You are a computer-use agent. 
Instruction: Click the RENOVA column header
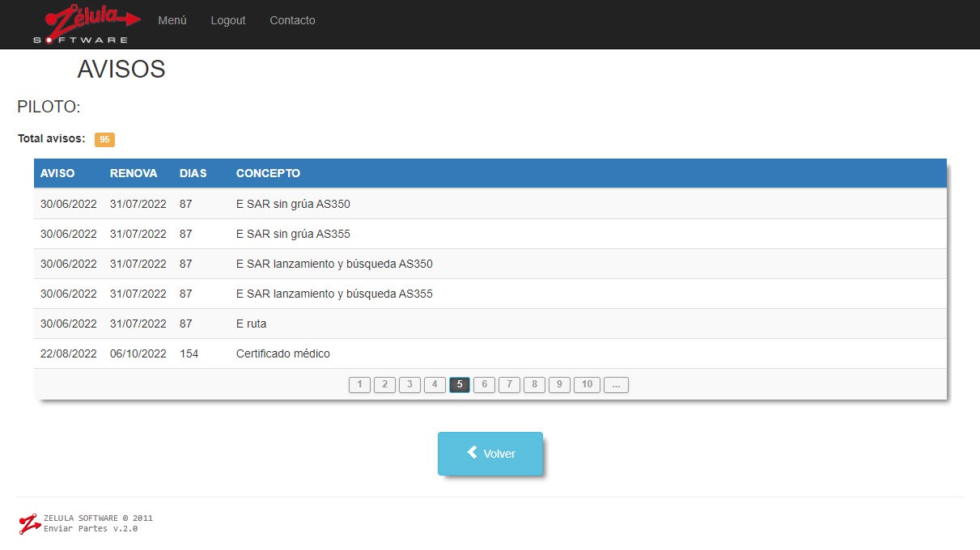click(x=134, y=173)
